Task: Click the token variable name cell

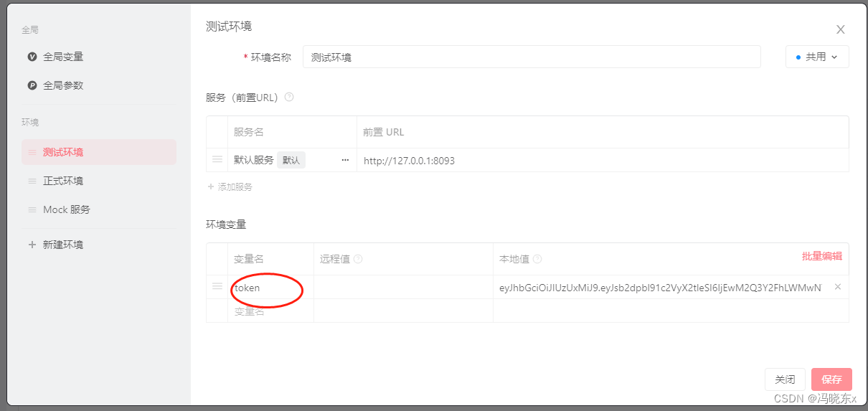Action: 270,288
